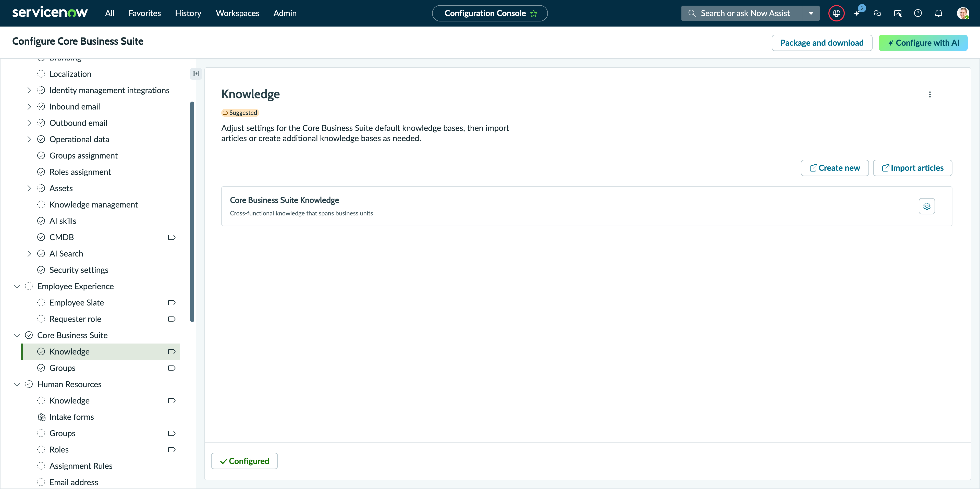Expand Identity management integrations
Viewport: 980px width, 489px height.
[x=29, y=90]
